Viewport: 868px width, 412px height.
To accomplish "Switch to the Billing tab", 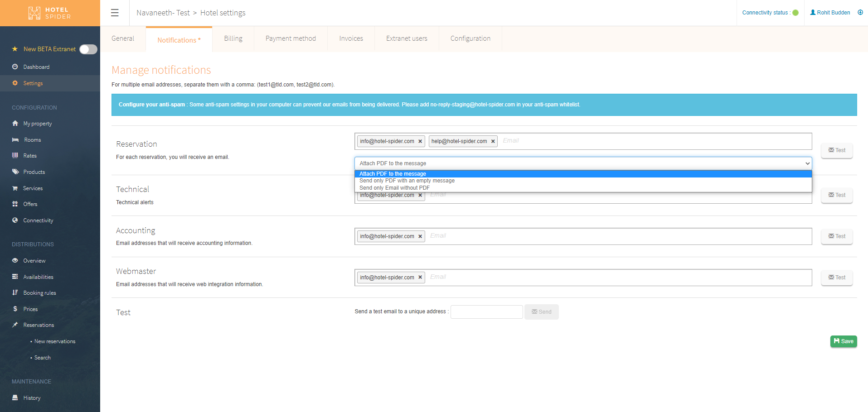I will coord(233,38).
